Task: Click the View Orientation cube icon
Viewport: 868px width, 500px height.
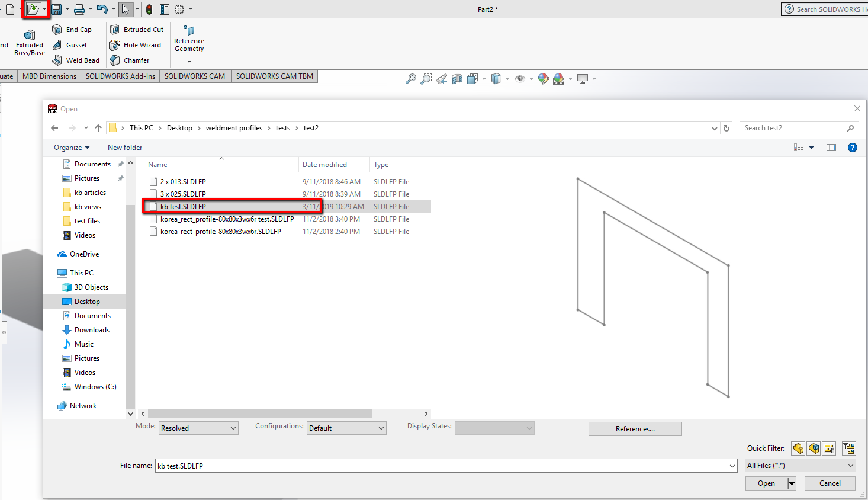Action: (x=472, y=79)
